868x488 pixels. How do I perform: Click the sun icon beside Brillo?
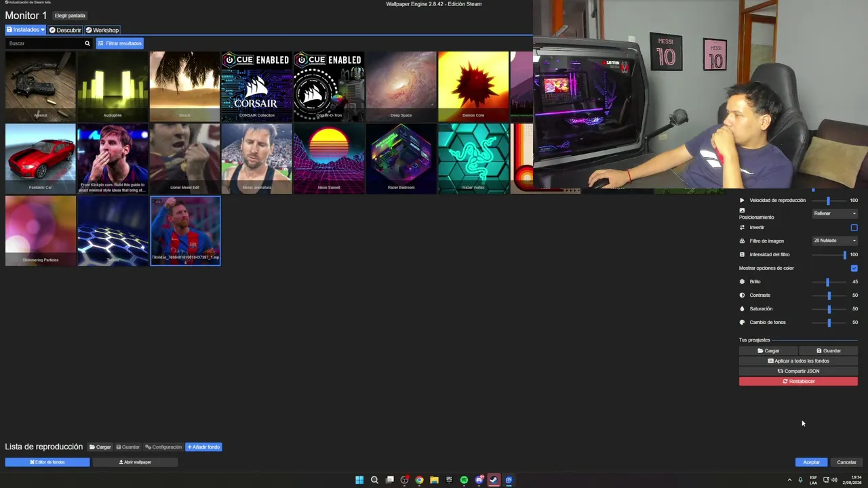742,282
